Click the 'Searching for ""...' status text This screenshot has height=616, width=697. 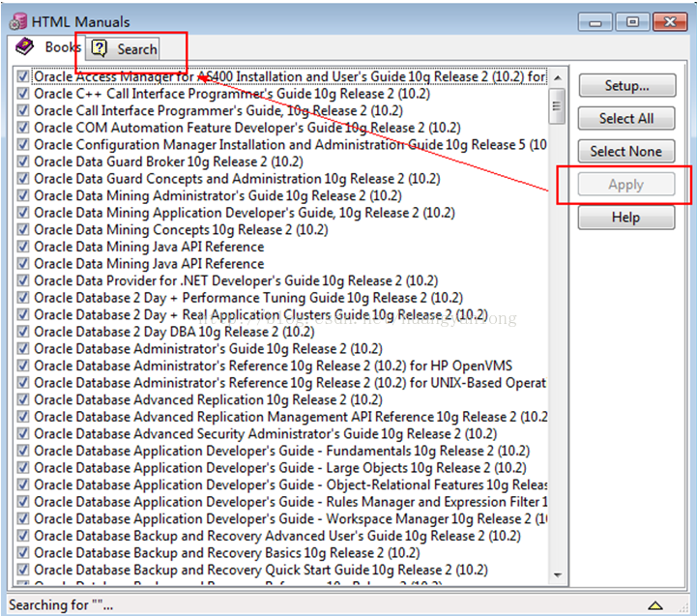61,605
